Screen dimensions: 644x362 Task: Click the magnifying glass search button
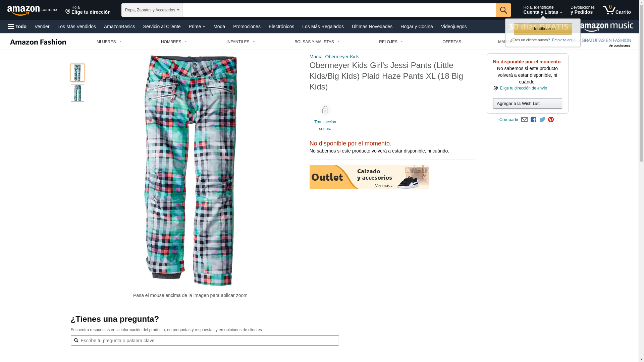(x=503, y=10)
